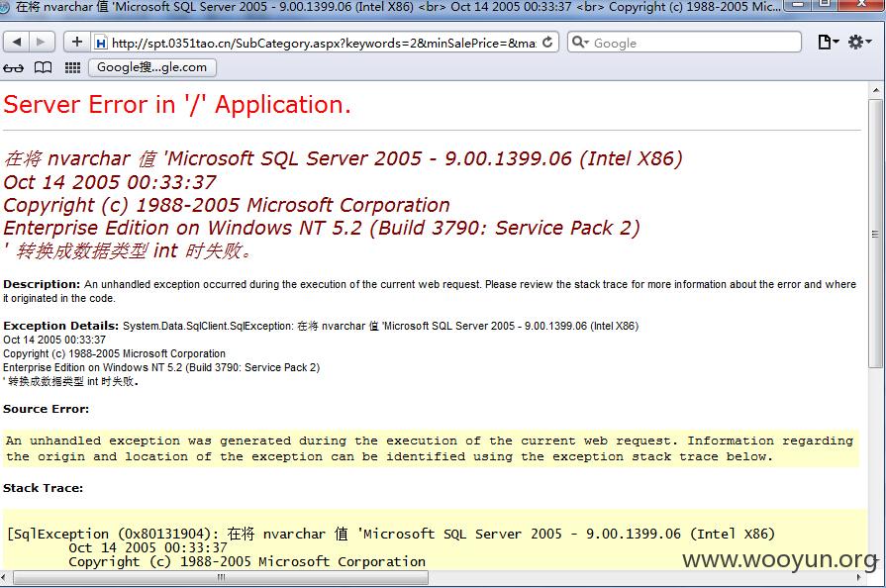
Task: Reload the page with the refresh icon
Action: pos(547,43)
